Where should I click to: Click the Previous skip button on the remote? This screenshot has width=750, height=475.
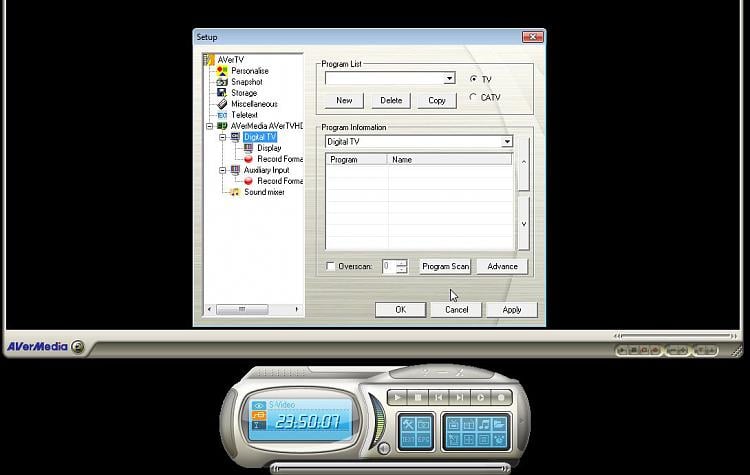[x=439, y=397]
